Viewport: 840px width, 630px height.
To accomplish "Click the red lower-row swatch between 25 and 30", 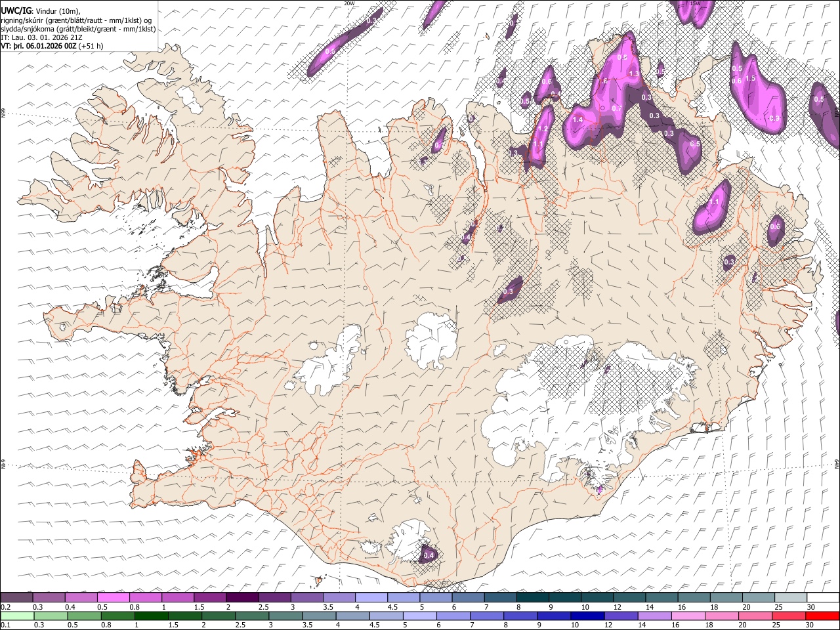I will [x=789, y=616].
